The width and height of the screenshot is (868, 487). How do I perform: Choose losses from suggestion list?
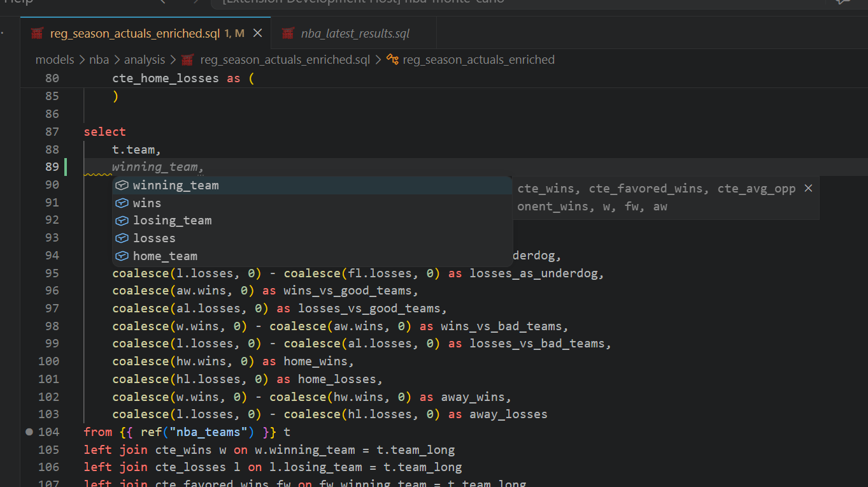[312, 238]
